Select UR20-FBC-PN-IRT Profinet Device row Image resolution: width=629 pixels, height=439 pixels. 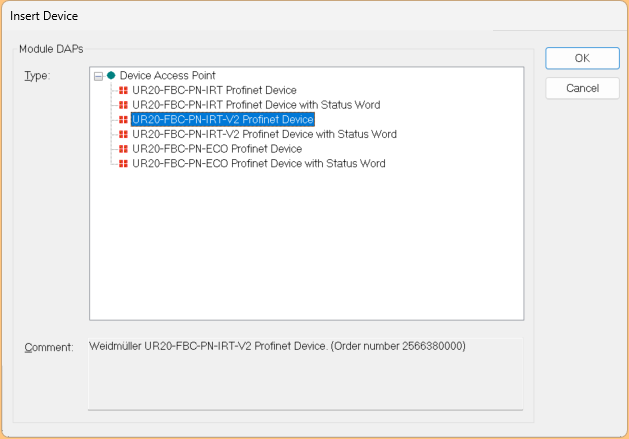(x=214, y=90)
